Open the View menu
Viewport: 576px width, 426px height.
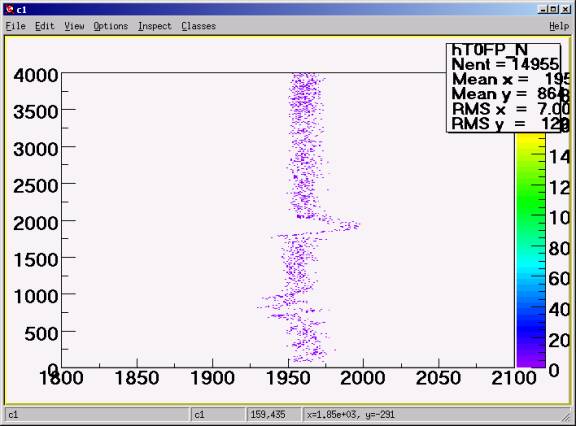tap(74, 26)
